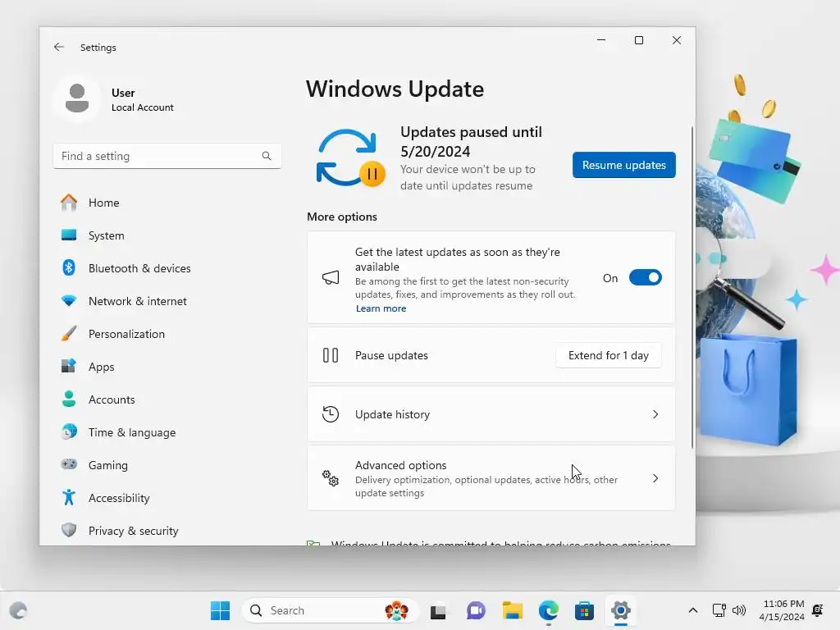
Task: Open Microsoft Store from taskbar
Action: pyautogui.click(x=584, y=610)
